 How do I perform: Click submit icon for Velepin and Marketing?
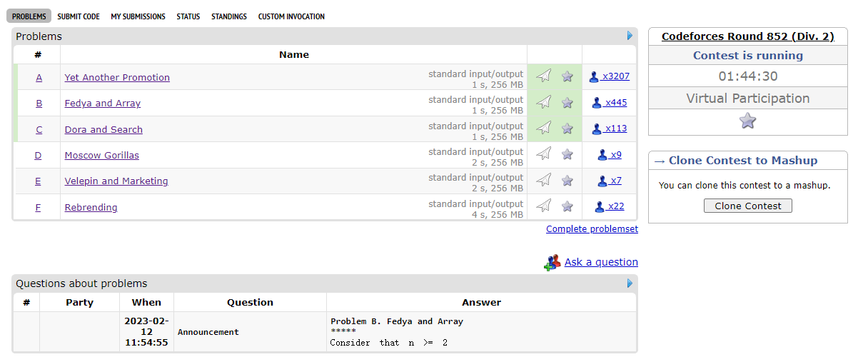tap(544, 181)
